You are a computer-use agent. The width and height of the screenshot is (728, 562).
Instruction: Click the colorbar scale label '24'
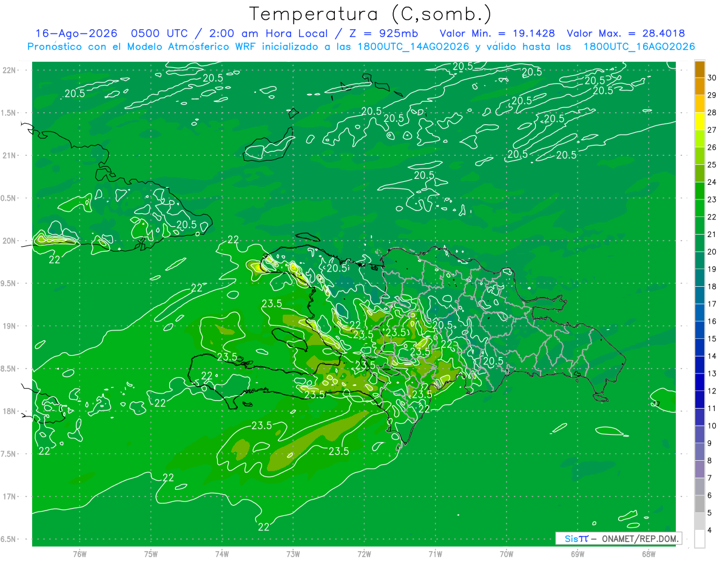point(712,182)
